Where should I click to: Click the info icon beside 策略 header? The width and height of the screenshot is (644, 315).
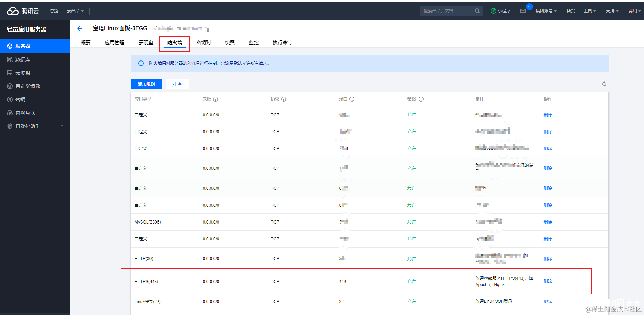421,99
